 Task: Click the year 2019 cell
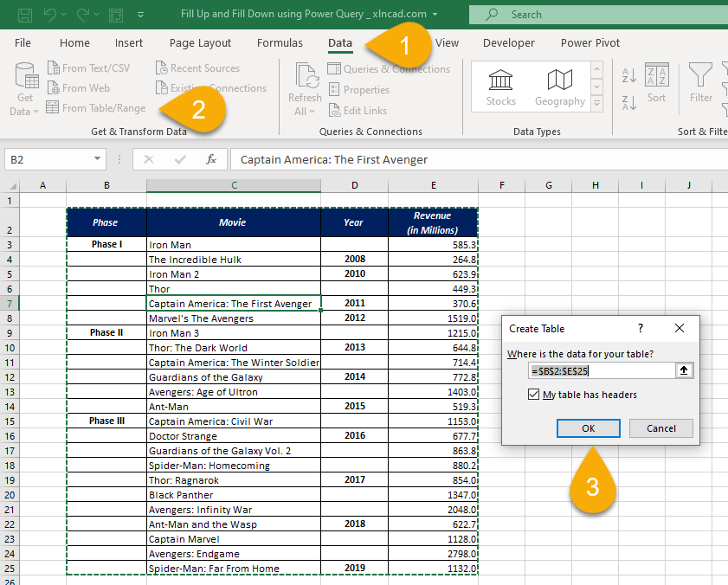pos(355,568)
